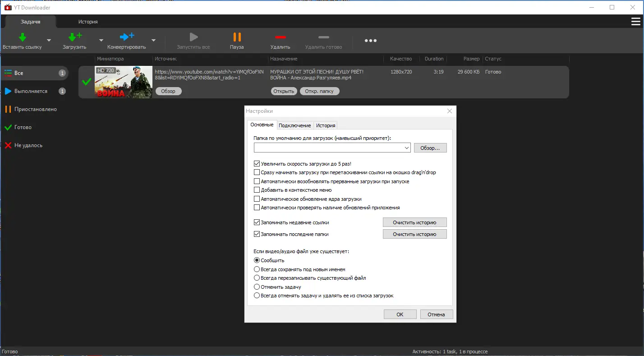Open the hamburger menu icon top right
The width and height of the screenshot is (644, 356).
[x=636, y=21]
